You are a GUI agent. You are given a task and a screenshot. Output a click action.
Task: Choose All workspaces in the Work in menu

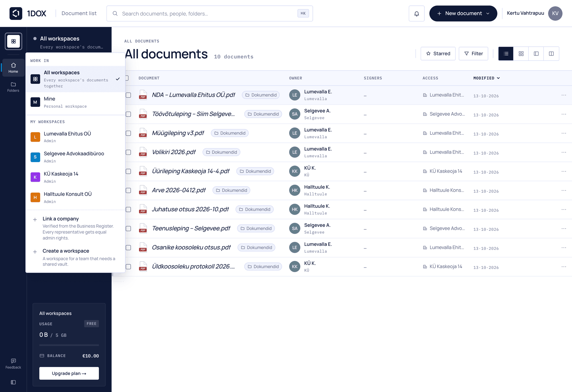point(75,79)
